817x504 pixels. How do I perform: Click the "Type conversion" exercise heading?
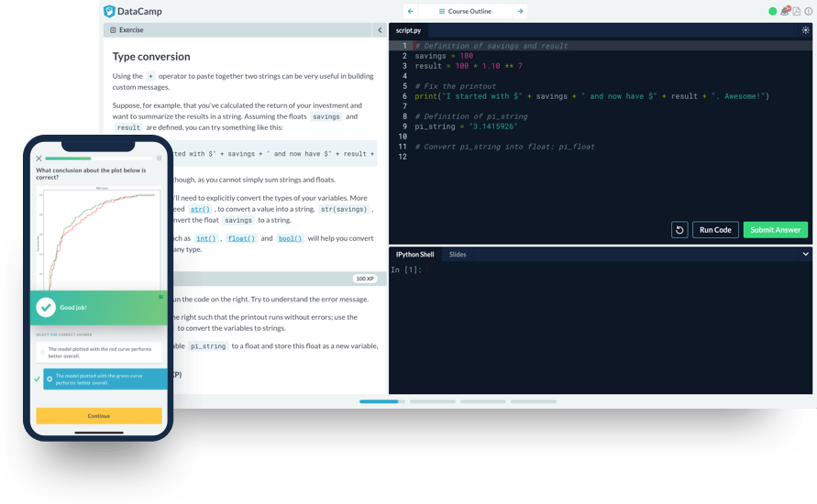pyautogui.click(x=151, y=56)
